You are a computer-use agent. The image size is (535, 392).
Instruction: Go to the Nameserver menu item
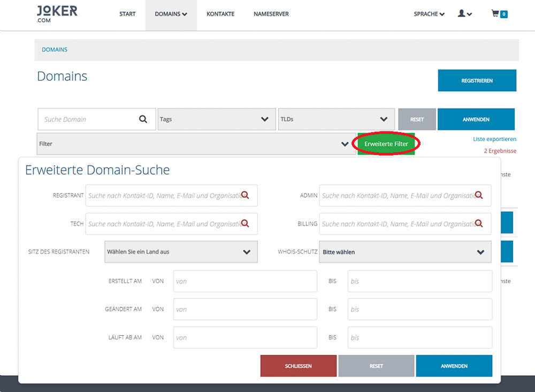tap(271, 14)
